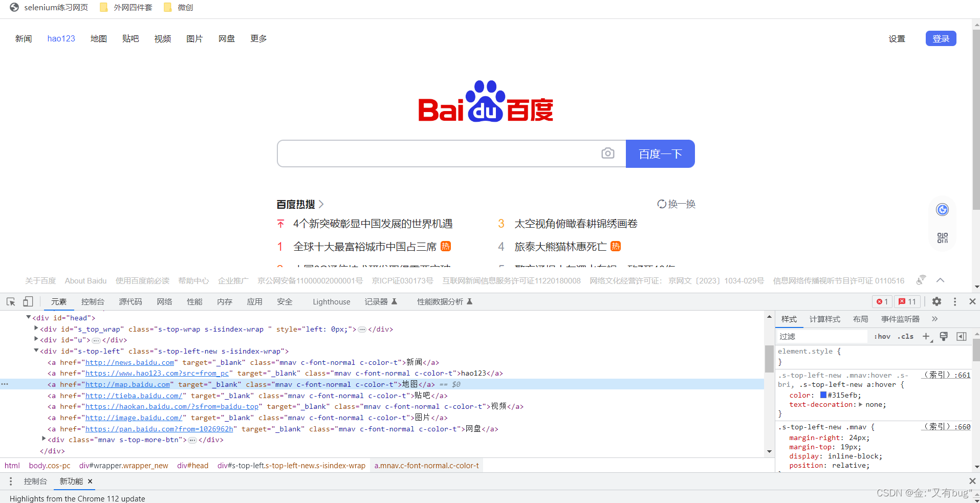
Task: Open the 记录器 tab
Action: pos(381,302)
